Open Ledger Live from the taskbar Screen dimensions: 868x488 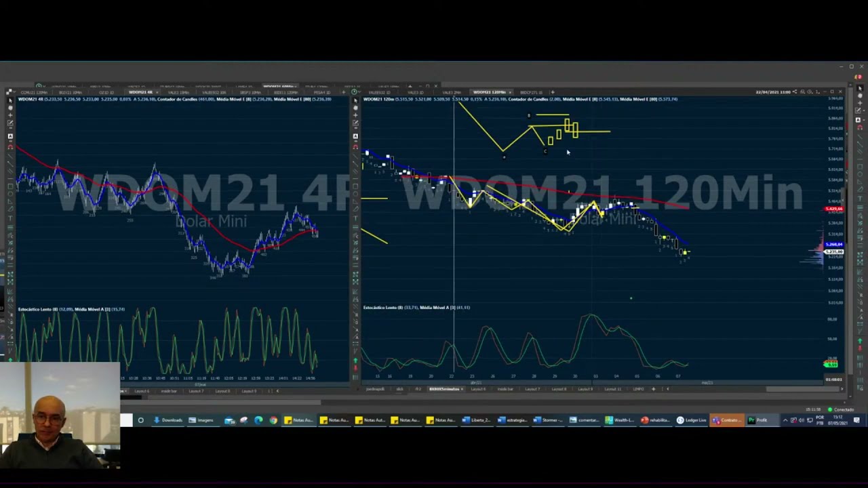point(692,420)
